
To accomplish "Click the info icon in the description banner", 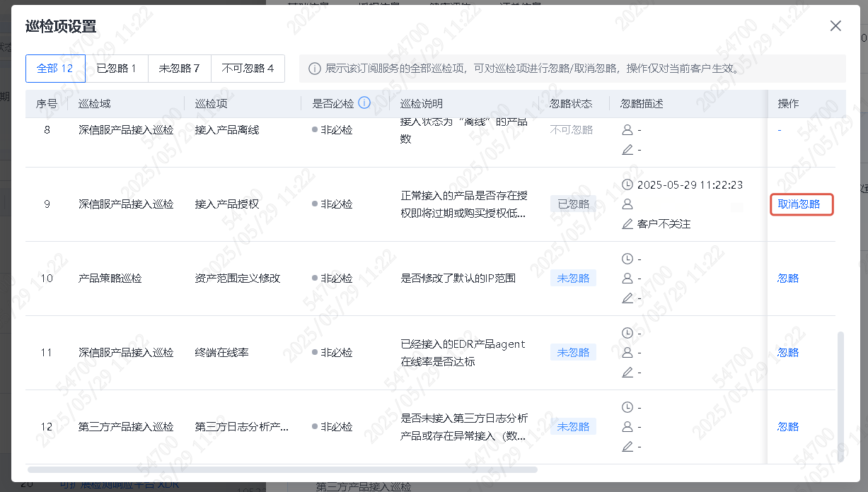I will [x=314, y=69].
